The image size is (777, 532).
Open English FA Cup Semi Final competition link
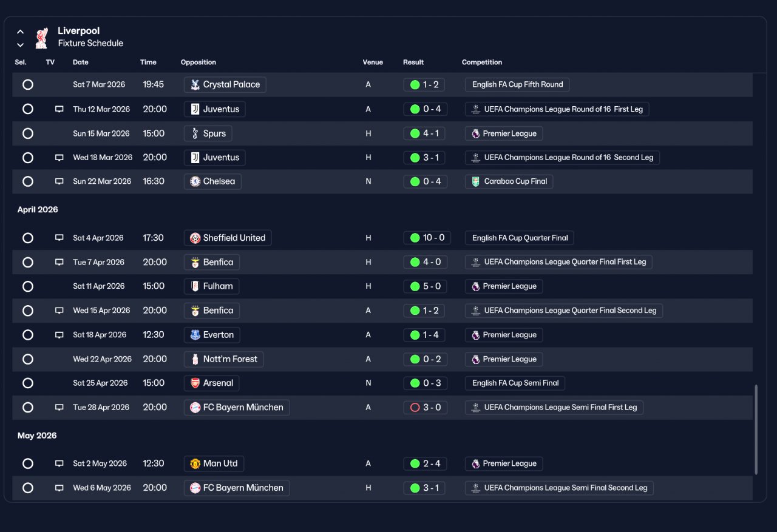[x=515, y=383]
